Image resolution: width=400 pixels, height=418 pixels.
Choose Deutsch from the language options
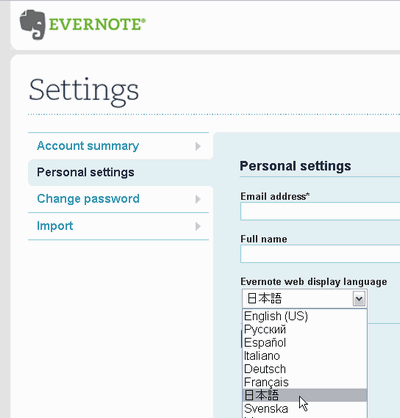pos(305,369)
